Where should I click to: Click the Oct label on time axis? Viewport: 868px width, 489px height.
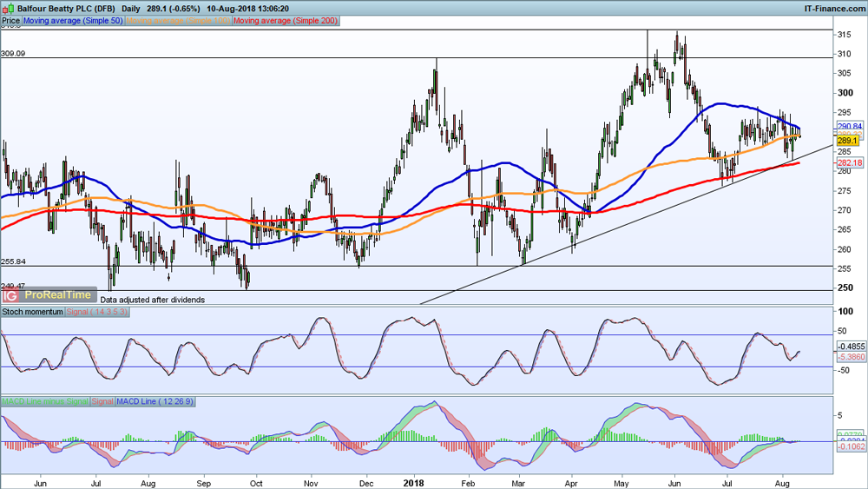click(256, 484)
